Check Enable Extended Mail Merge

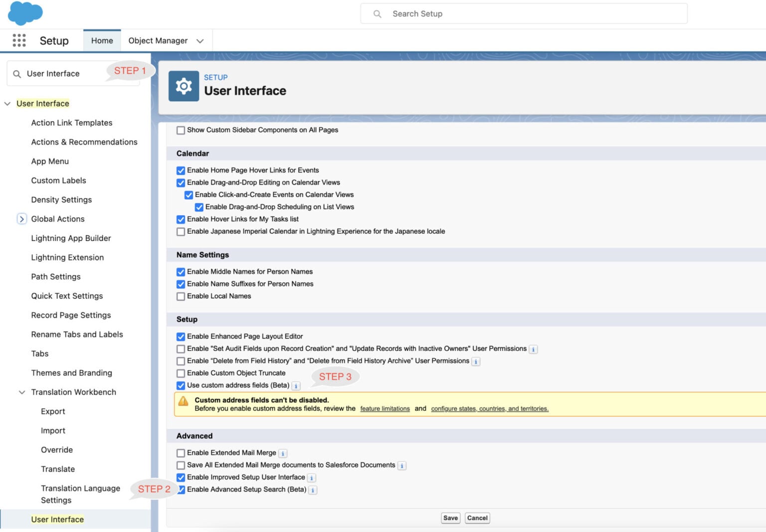[x=181, y=453]
